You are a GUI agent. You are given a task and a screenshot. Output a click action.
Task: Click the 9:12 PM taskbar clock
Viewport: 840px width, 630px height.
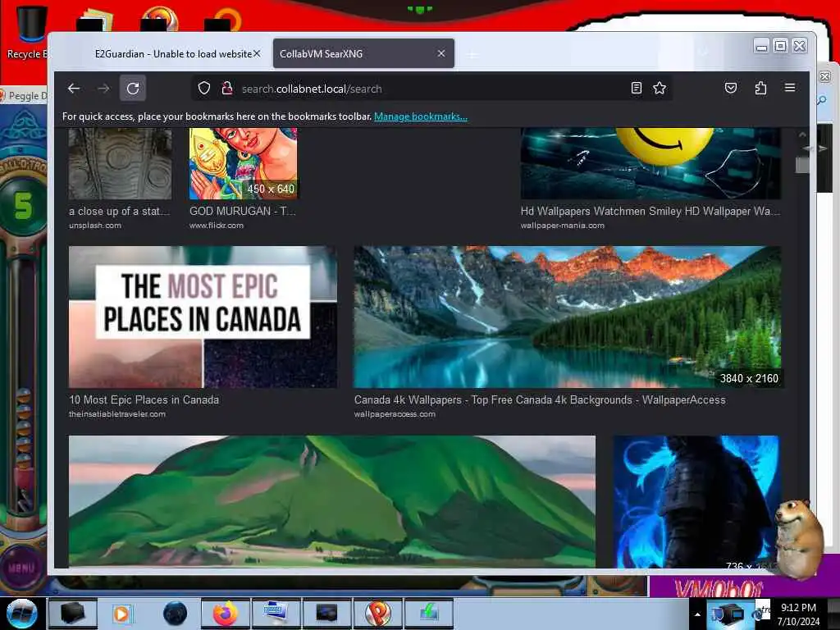798,614
